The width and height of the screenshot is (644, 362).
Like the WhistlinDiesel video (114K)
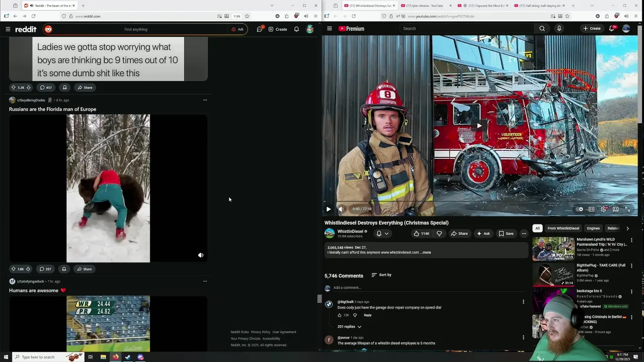[x=421, y=233]
